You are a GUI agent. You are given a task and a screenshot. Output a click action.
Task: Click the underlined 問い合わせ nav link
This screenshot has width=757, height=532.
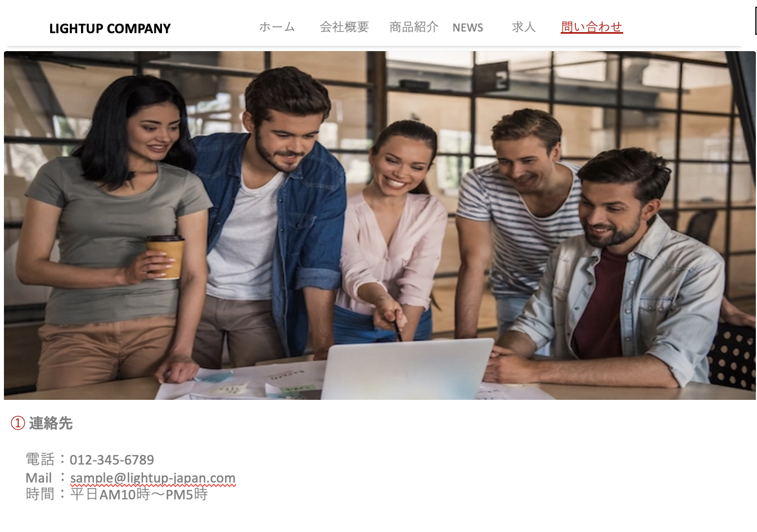tap(592, 27)
